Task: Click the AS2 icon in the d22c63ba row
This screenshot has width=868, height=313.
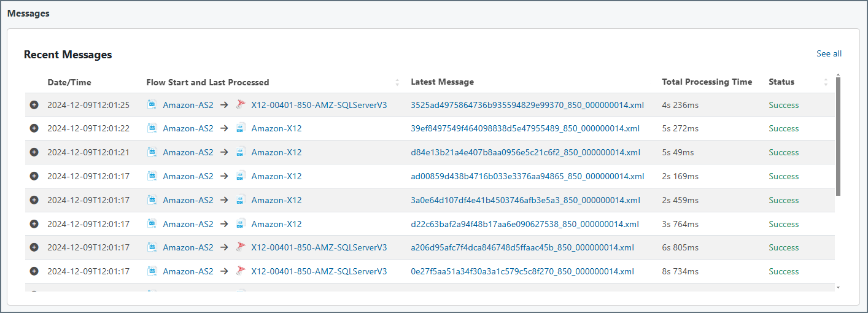Action: 152,224
